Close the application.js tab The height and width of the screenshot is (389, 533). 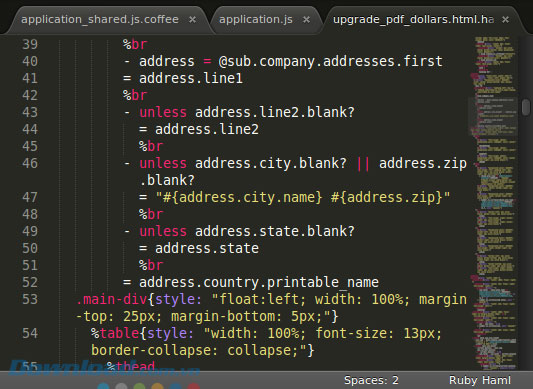306,20
